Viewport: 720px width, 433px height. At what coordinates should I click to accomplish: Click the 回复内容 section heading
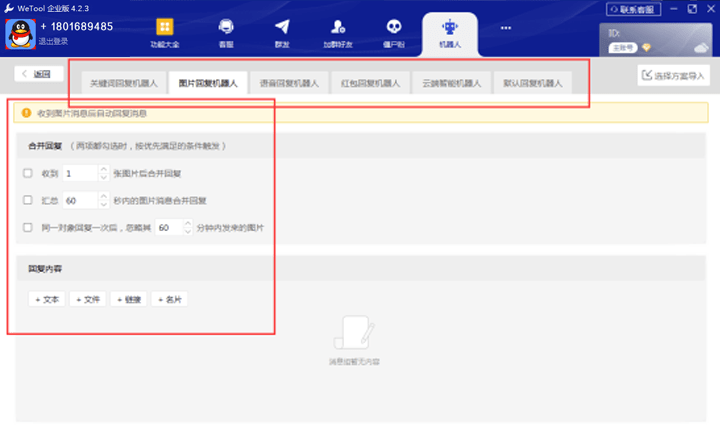tap(45, 269)
